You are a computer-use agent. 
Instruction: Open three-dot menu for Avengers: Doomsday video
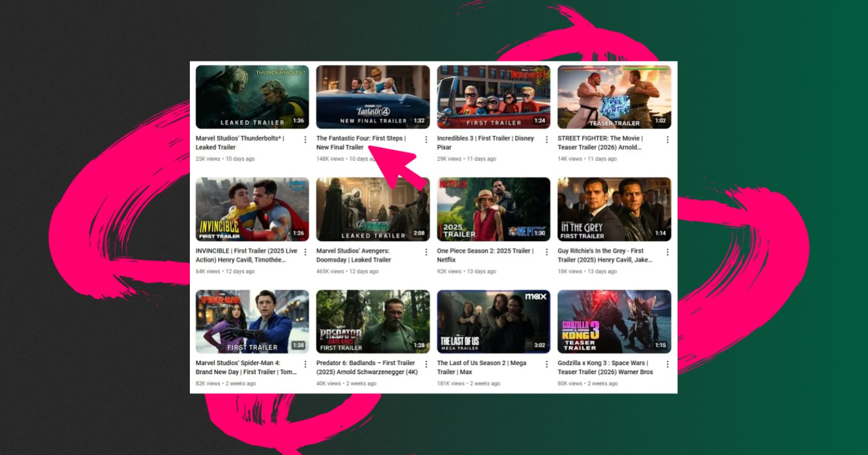[426, 252]
